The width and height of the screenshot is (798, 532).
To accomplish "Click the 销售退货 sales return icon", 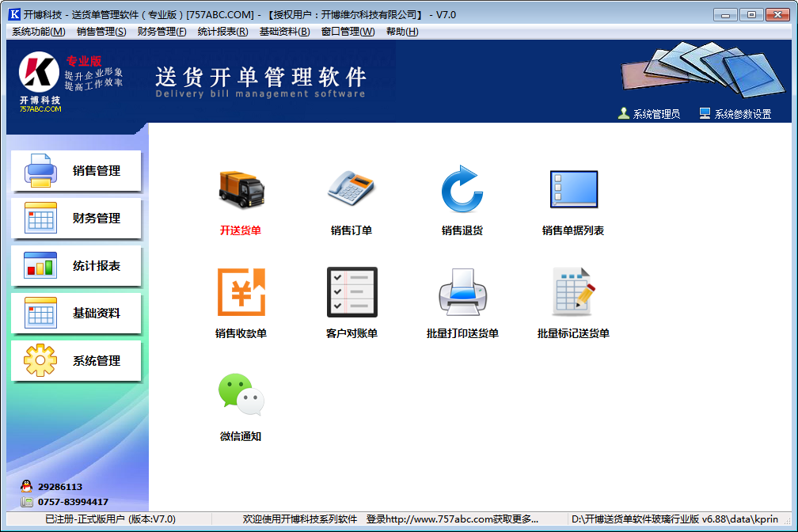I will click(462, 190).
